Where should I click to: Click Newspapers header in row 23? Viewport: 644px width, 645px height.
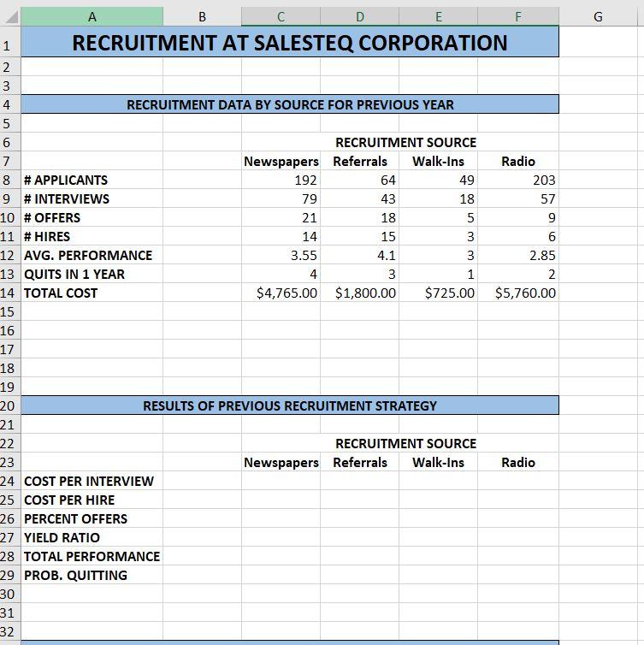(x=281, y=462)
